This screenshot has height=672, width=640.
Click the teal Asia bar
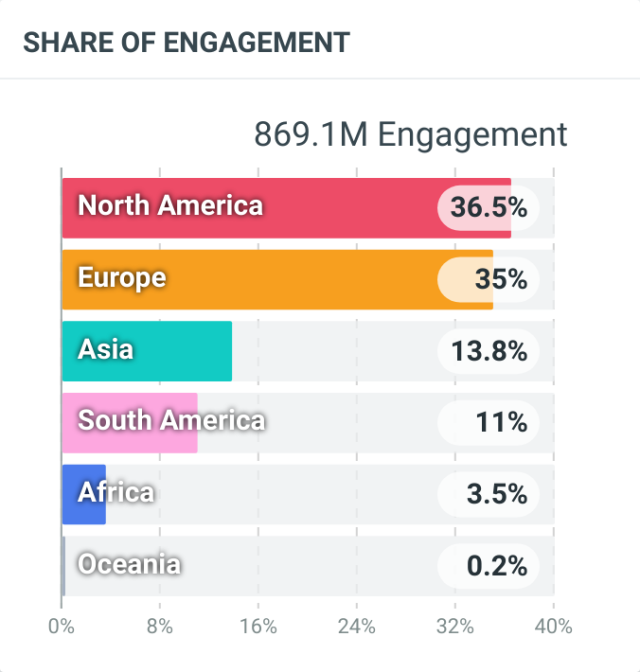point(147,351)
